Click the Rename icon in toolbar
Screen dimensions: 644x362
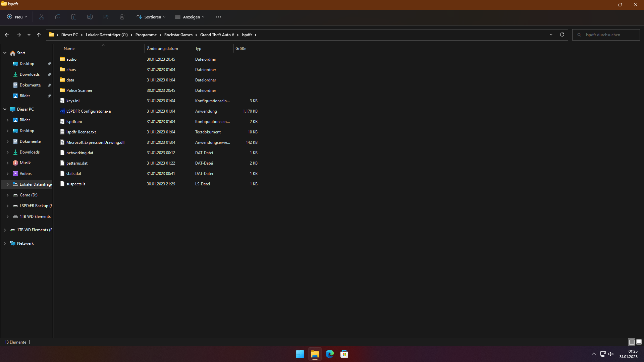pyautogui.click(x=90, y=17)
